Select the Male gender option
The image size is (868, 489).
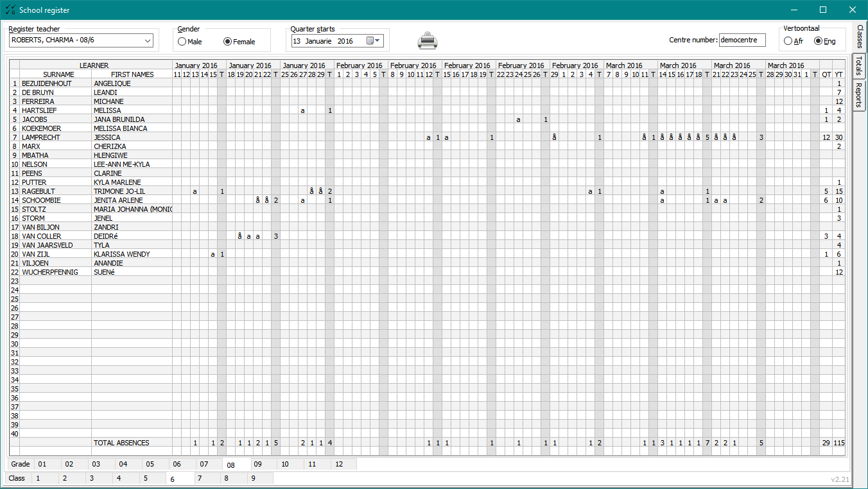tap(182, 42)
